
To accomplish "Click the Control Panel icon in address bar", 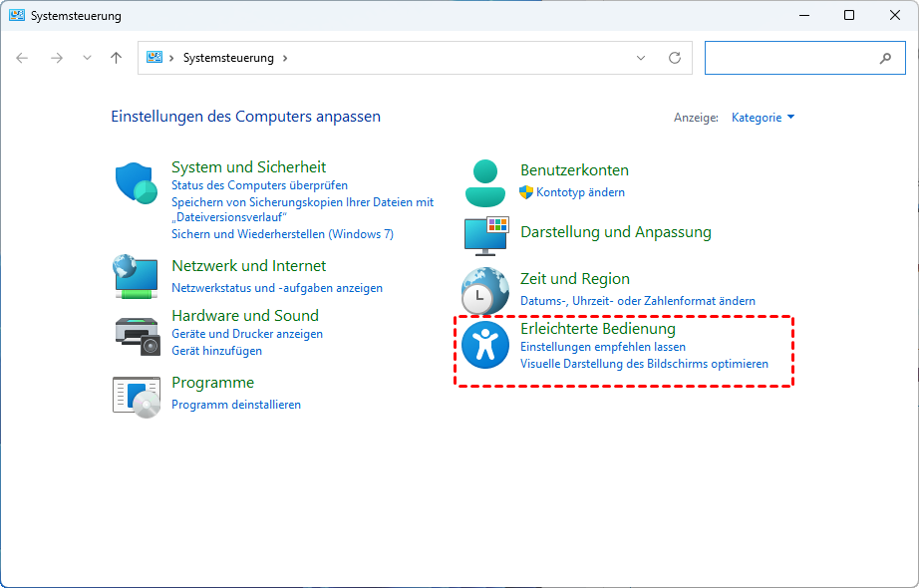I will (154, 58).
